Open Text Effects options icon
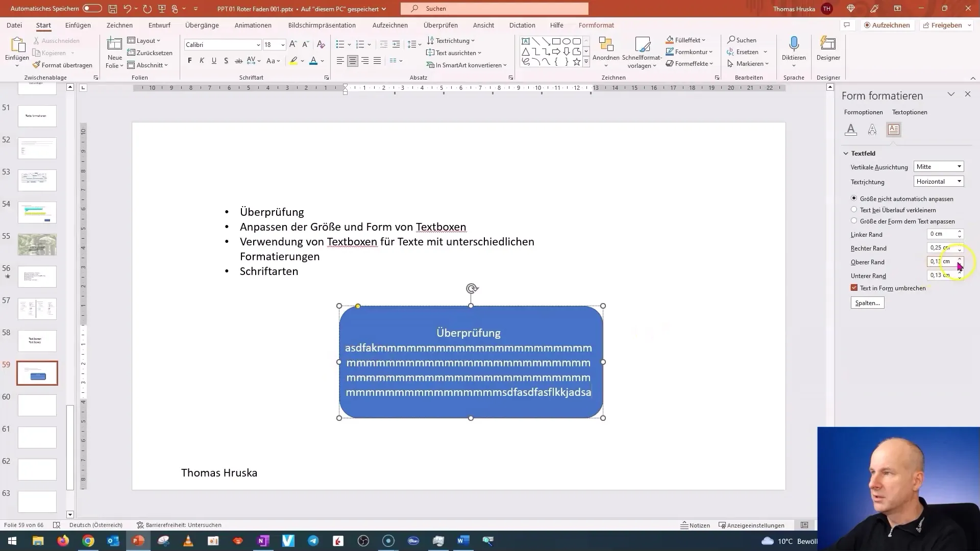 click(872, 130)
